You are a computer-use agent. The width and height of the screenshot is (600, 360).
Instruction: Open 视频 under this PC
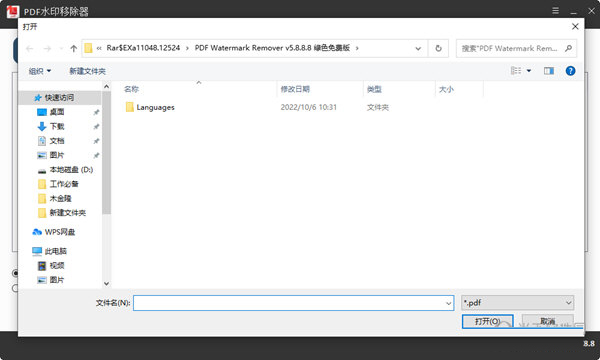pyautogui.click(x=57, y=266)
